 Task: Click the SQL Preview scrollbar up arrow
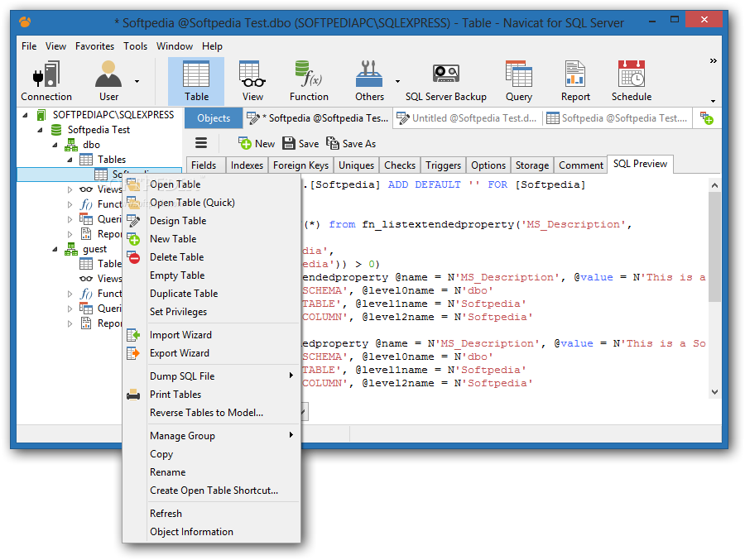(x=714, y=185)
